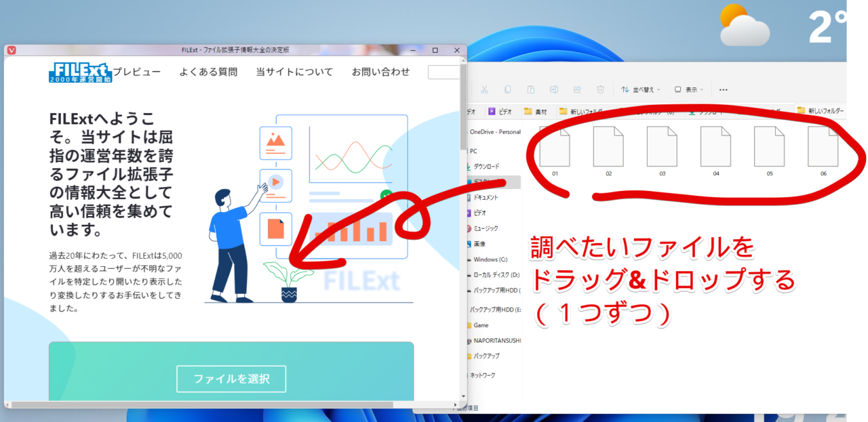
Task: Open 当サイトについて in the FILExt navigation
Action: [294, 72]
